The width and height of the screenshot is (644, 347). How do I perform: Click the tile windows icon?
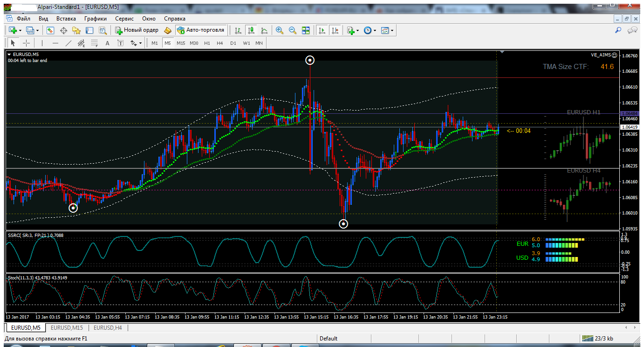pos(306,30)
